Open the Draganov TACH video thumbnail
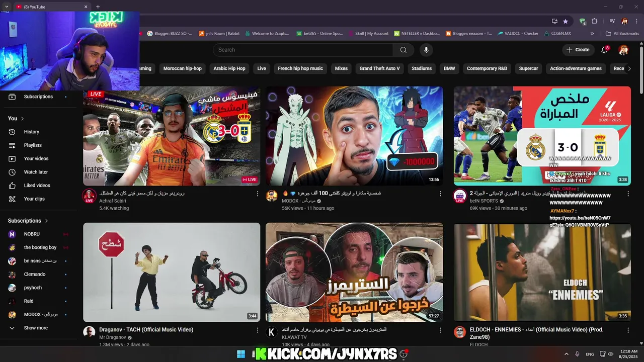 point(172,273)
